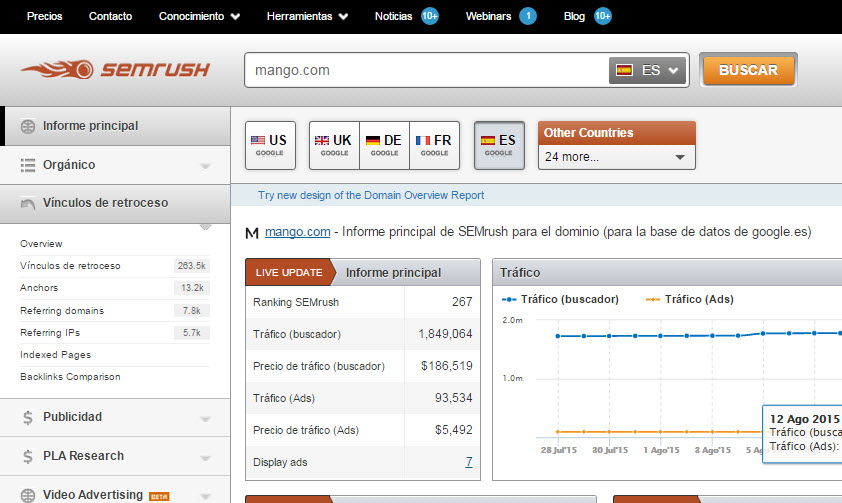
Task: Click Try new design of Domain Overview link
Action: 371,195
